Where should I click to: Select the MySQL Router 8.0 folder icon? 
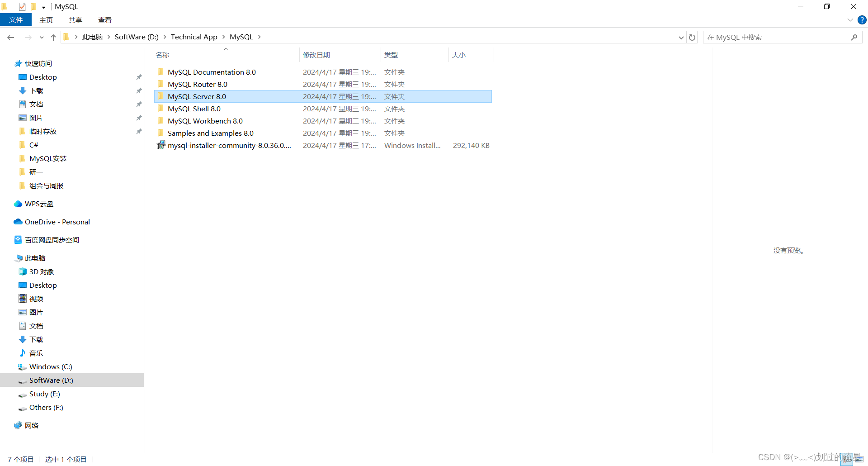pyautogui.click(x=160, y=84)
